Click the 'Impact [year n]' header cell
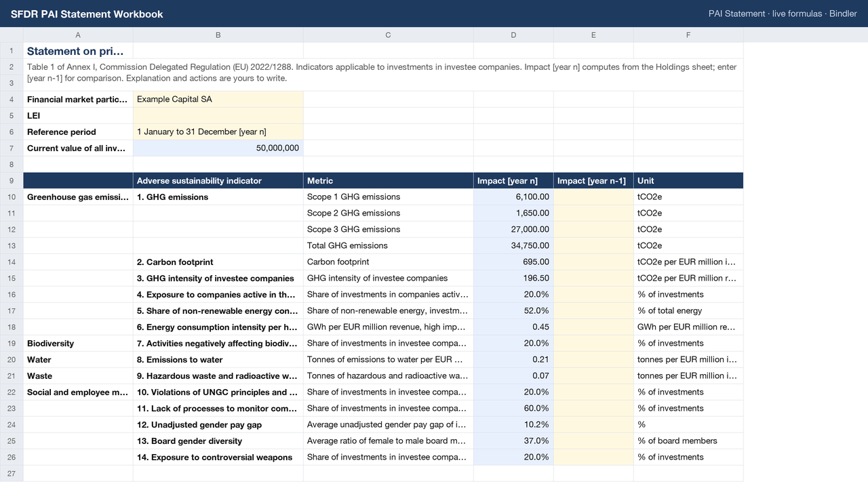Viewport: 868px width, 488px height. click(513, 180)
